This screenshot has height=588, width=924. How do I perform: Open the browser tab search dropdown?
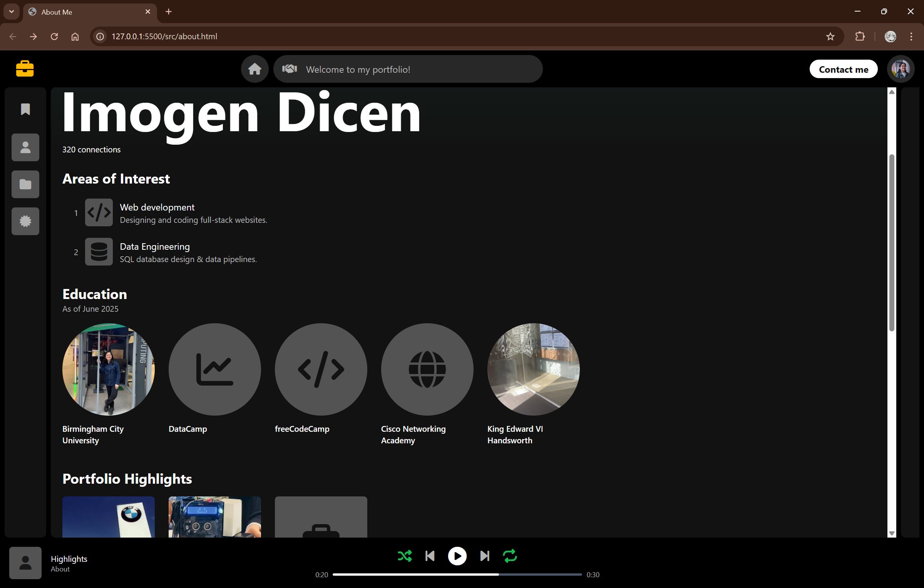pos(12,12)
